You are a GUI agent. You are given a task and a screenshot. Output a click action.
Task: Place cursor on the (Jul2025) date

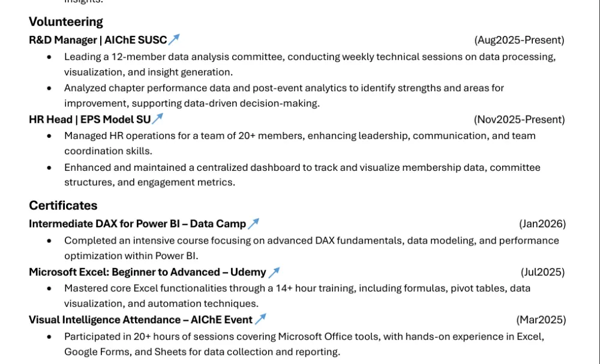[542, 272]
